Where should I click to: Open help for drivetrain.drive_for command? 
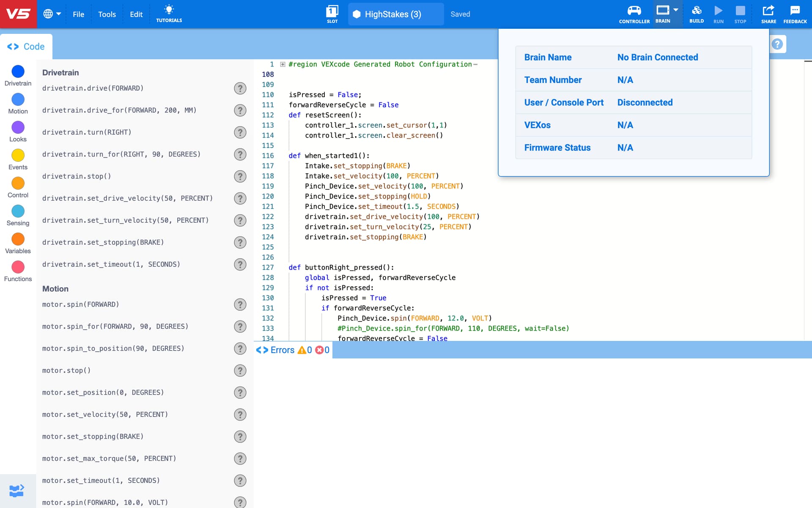(240, 110)
